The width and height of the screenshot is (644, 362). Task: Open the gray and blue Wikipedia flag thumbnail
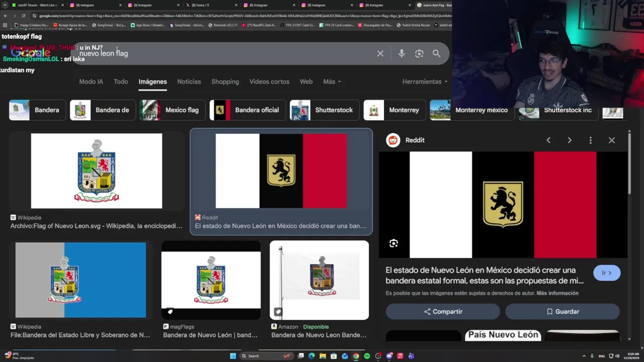tap(80, 280)
